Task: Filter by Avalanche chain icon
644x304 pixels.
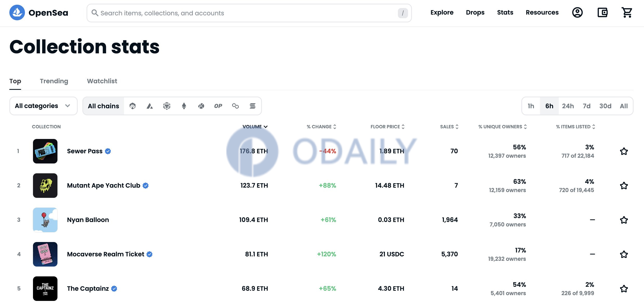Action: 150,106
